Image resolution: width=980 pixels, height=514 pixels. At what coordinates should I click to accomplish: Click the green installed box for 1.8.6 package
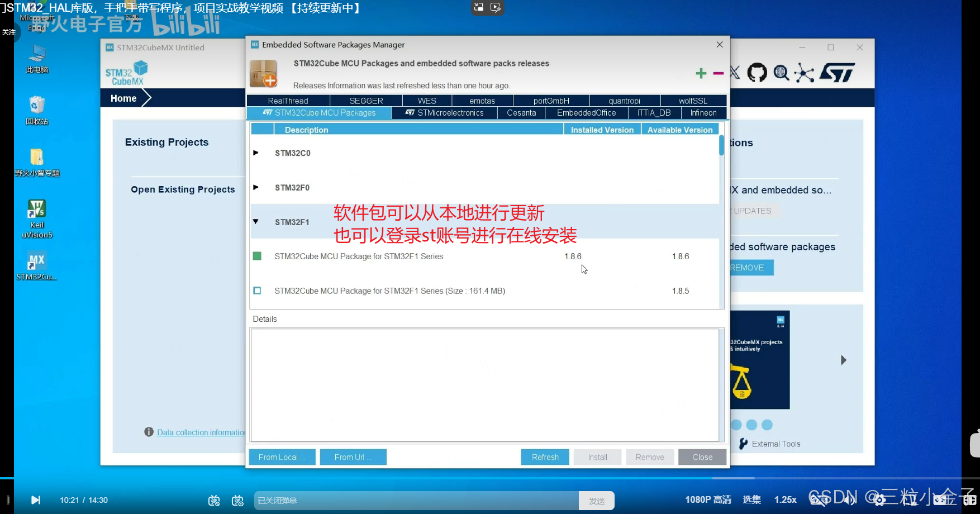pos(257,256)
